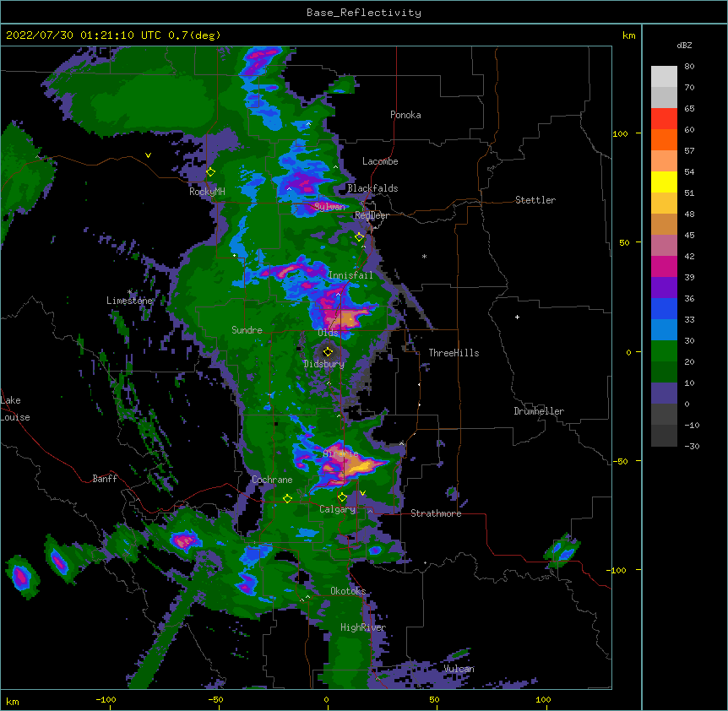This screenshot has height=711, width=728.
Task: Click the Stettler city label
Action: [535, 200]
